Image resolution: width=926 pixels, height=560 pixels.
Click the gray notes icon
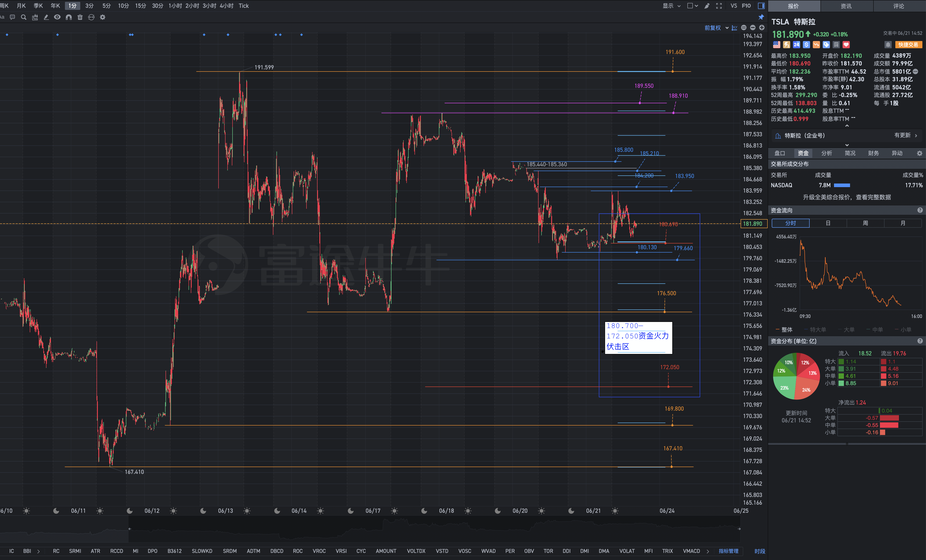point(836,45)
